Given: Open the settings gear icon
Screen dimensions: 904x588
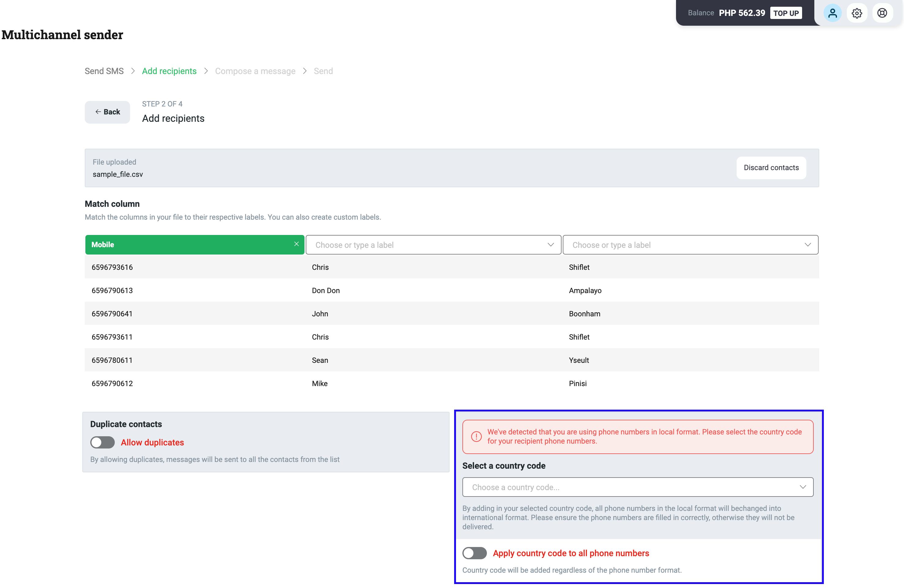Looking at the screenshot, I should point(857,13).
